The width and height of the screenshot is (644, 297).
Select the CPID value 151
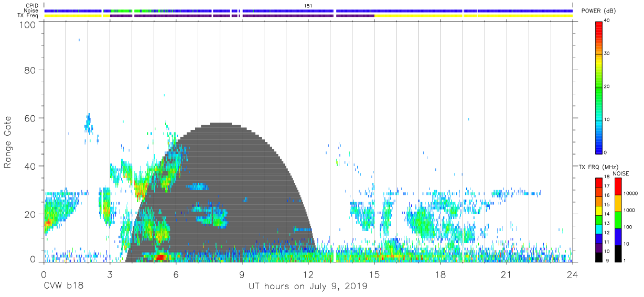[x=308, y=6]
